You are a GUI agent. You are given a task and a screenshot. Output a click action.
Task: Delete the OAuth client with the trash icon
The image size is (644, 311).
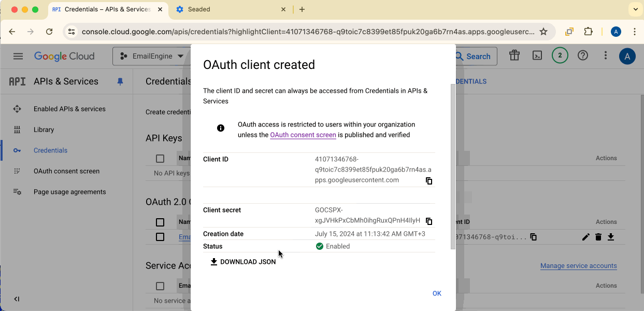pos(598,237)
